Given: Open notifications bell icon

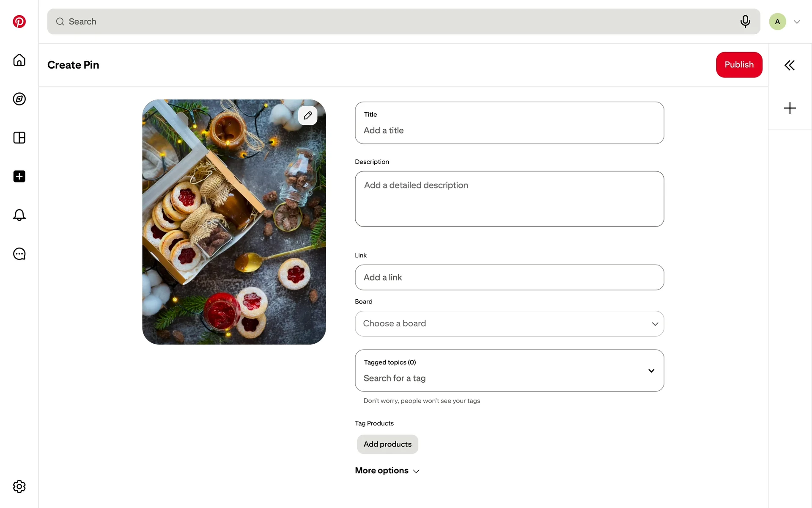Looking at the screenshot, I should (19, 215).
